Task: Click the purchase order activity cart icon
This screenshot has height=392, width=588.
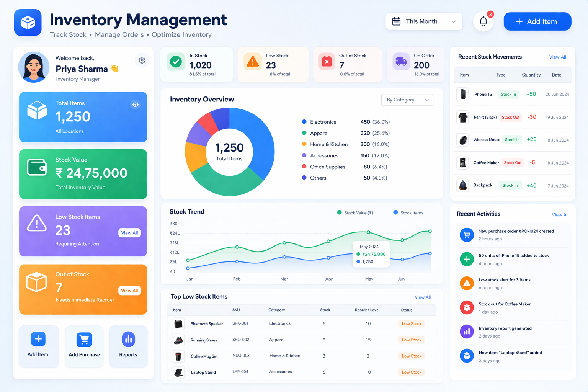Action: click(x=467, y=235)
